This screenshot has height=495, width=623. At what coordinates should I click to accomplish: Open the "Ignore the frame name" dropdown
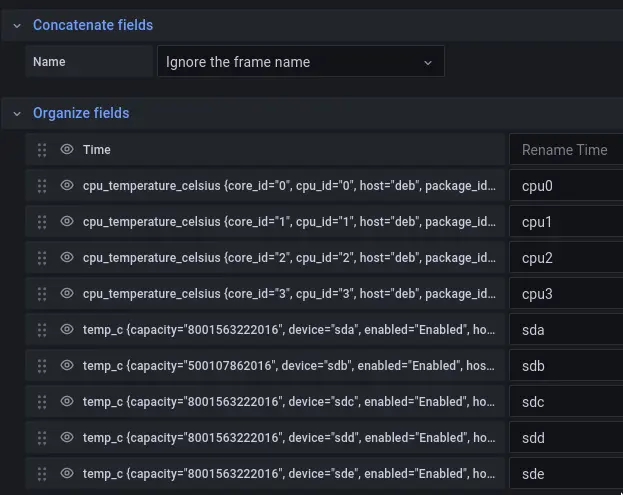pos(300,62)
